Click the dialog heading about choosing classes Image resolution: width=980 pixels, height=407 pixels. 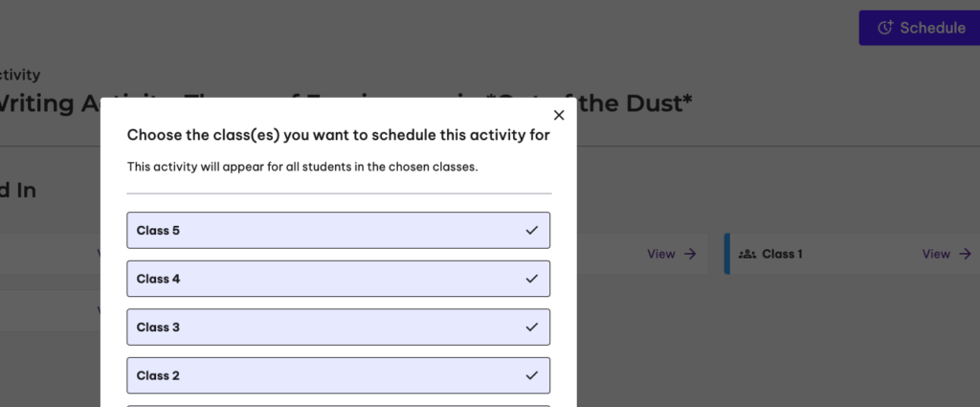pyautogui.click(x=338, y=135)
